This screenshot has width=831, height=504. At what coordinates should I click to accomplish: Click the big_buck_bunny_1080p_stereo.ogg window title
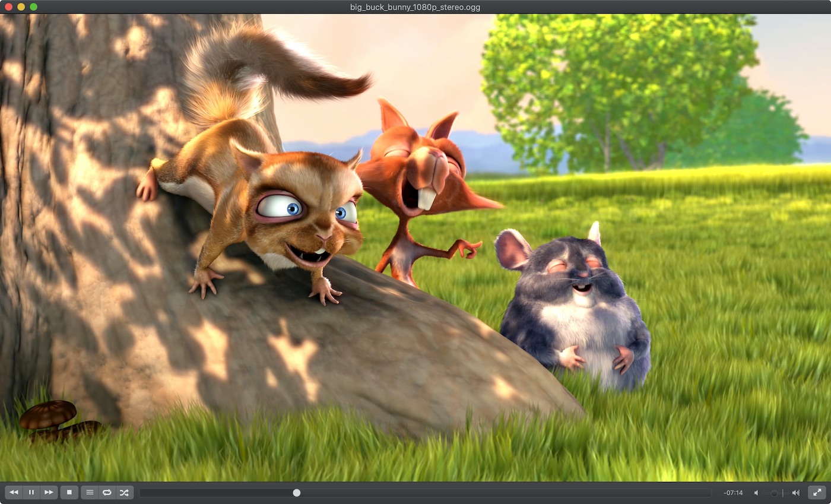coord(415,7)
